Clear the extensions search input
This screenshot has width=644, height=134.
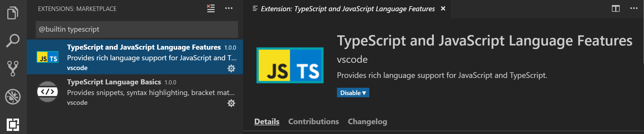click(x=211, y=8)
